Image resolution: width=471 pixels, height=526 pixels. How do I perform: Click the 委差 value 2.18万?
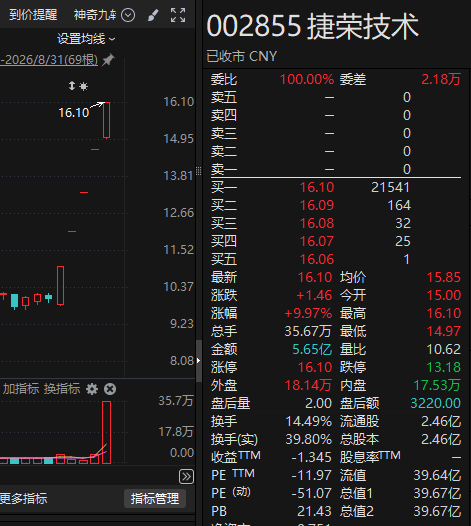tap(441, 80)
